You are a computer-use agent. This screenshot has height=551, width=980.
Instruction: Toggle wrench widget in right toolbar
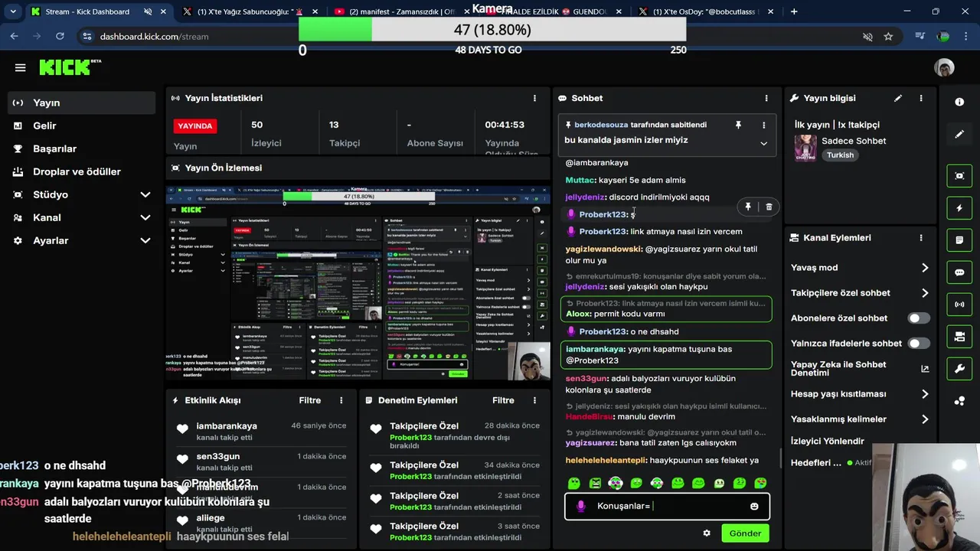point(959,369)
